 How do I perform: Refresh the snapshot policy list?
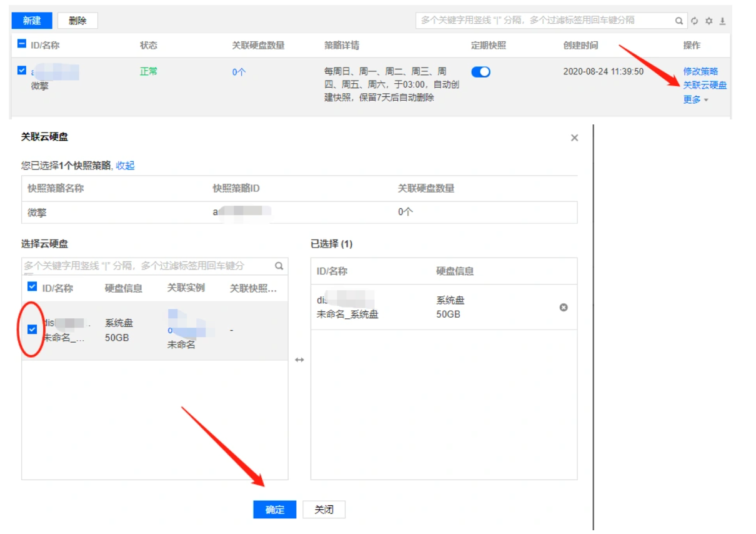(x=694, y=21)
